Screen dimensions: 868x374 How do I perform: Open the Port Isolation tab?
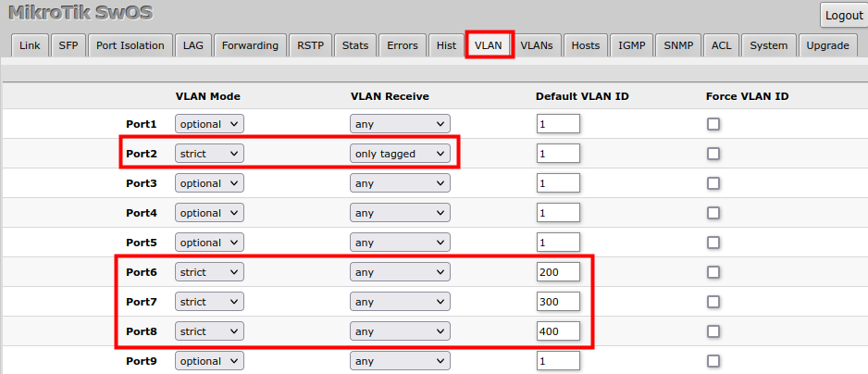130,45
